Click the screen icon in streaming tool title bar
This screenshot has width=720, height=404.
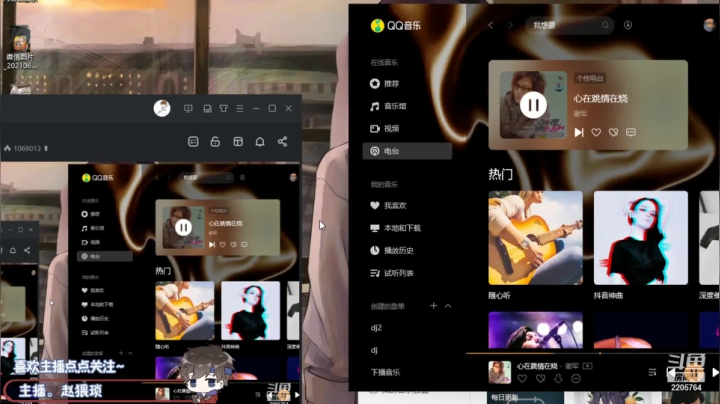tap(188, 108)
